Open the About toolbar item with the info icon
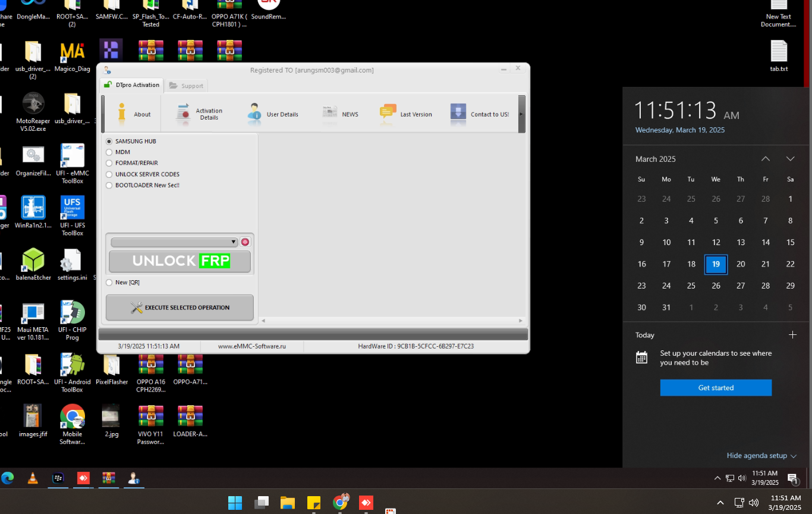 click(x=134, y=114)
